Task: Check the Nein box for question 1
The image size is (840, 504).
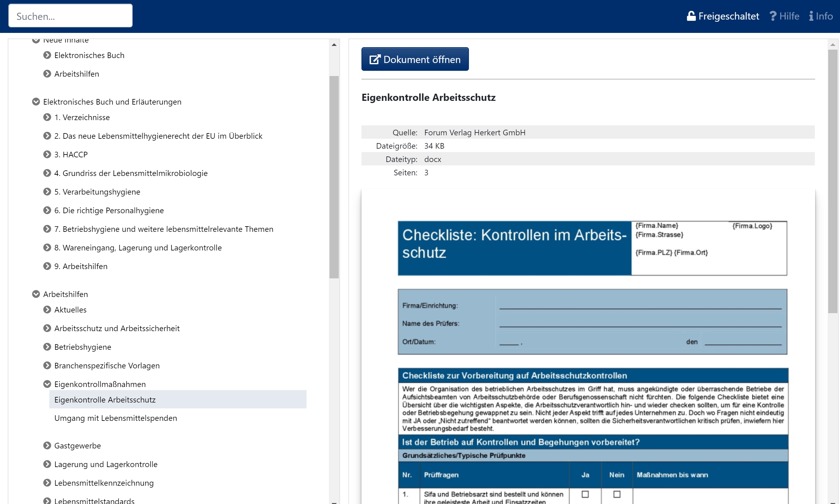Action: [617, 494]
